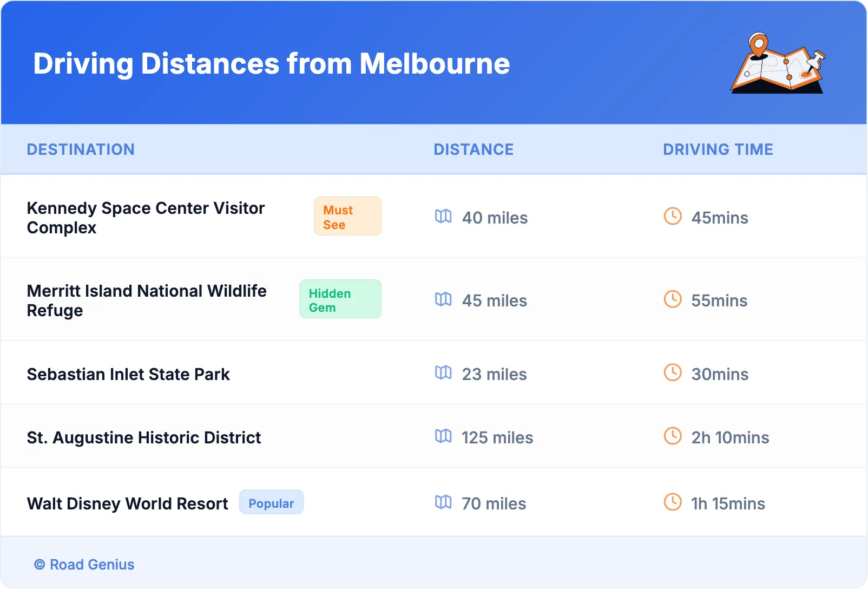Click the clock icon beside 1h 15mins
Image resolution: width=868 pixels, height=589 pixels.
[x=673, y=502]
